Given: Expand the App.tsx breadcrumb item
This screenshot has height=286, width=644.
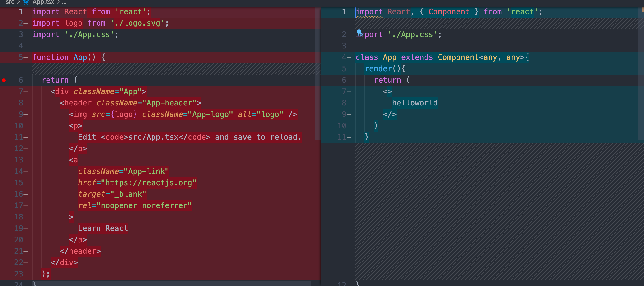Looking at the screenshot, I should click(x=43, y=2).
